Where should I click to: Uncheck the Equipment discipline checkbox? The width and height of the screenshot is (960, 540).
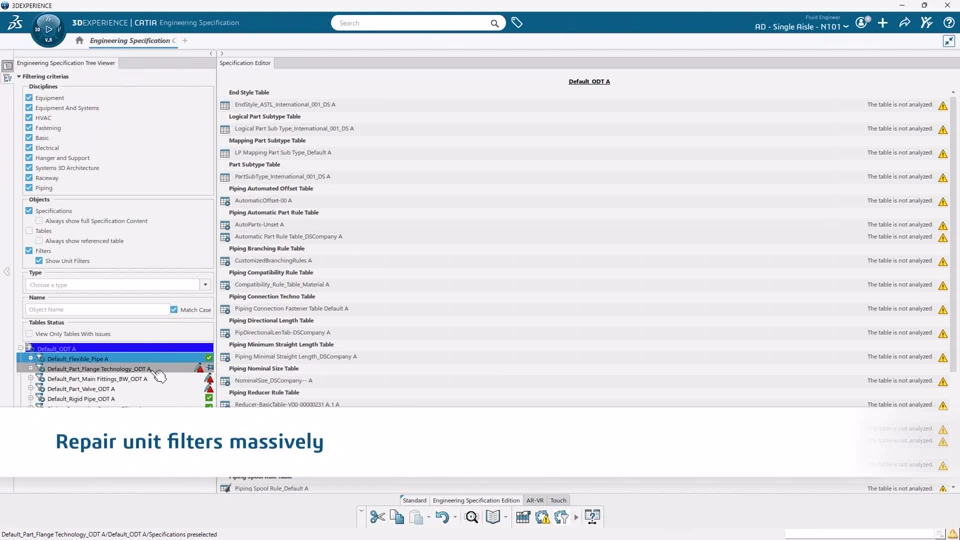pyautogui.click(x=29, y=97)
